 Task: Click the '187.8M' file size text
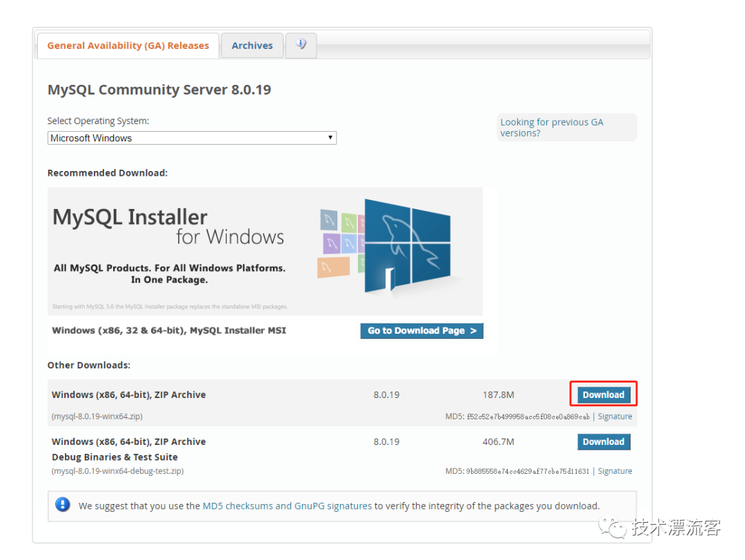[x=499, y=394]
